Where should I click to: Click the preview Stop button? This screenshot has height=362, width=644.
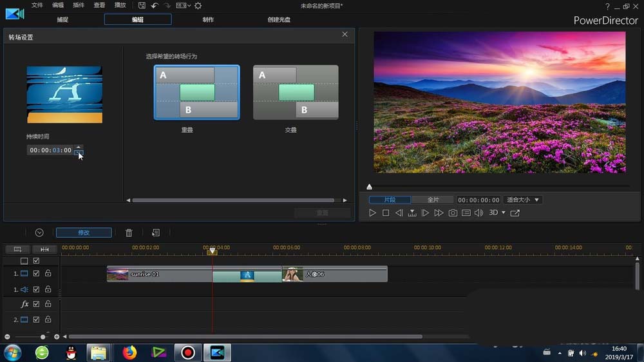point(386,213)
